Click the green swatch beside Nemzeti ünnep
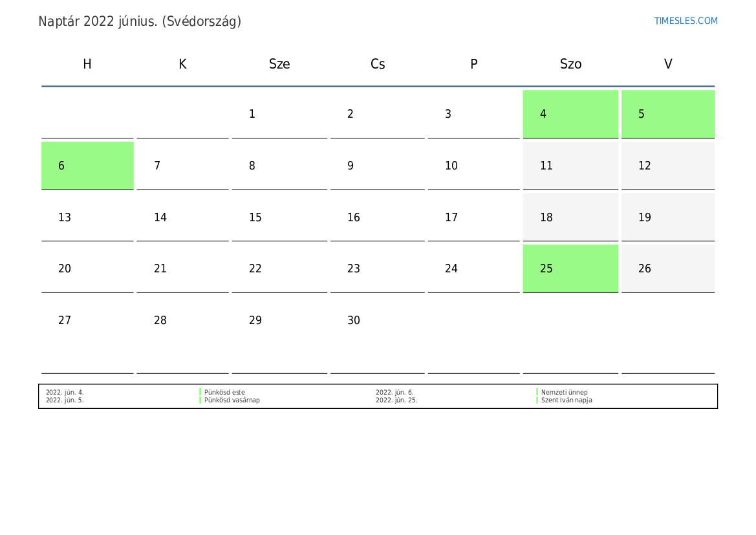 click(x=537, y=392)
